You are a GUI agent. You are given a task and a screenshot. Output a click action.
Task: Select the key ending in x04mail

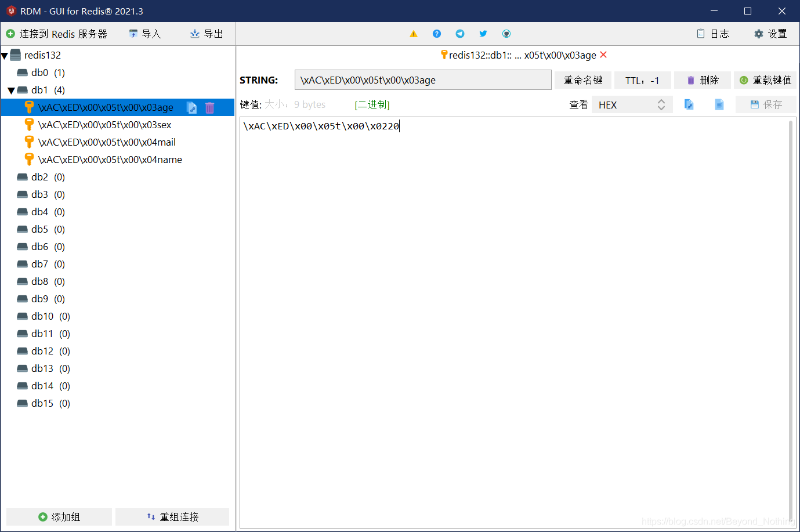click(107, 142)
